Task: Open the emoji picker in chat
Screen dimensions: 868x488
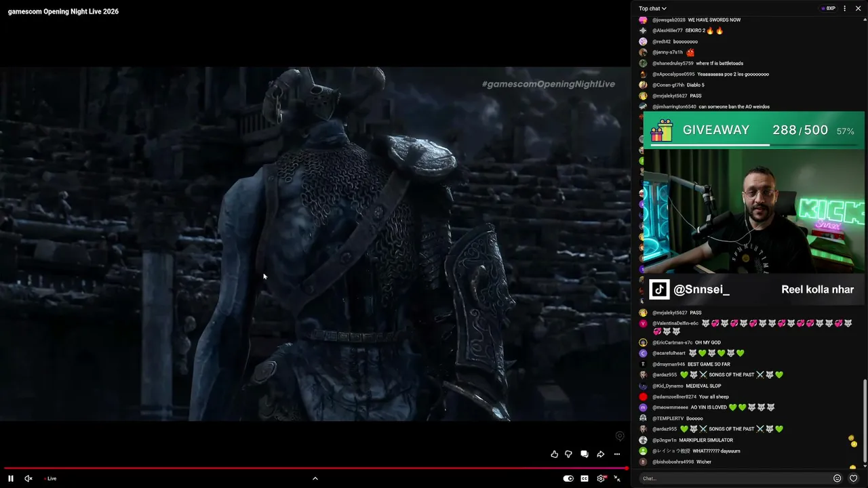Action: 837,479
